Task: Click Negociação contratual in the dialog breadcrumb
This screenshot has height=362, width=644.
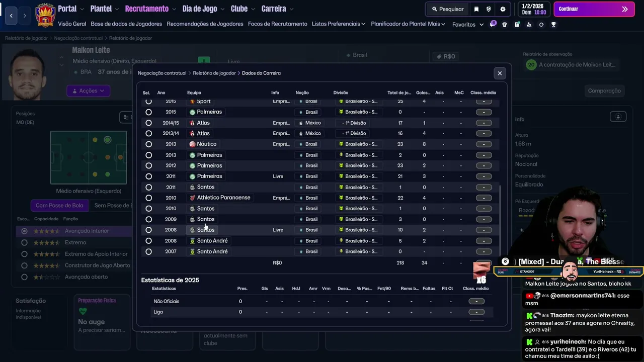Action: [162, 73]
